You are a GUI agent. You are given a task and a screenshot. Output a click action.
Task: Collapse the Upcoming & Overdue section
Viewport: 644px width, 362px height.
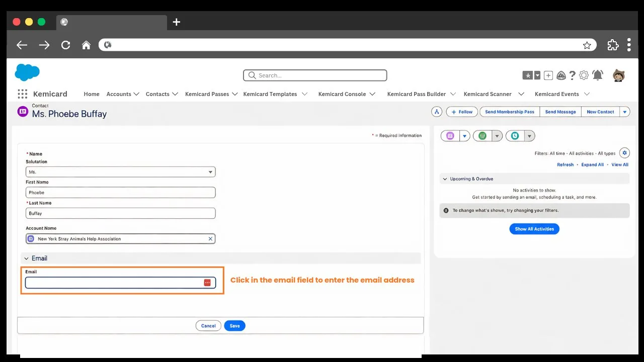(x=445, y=179)
